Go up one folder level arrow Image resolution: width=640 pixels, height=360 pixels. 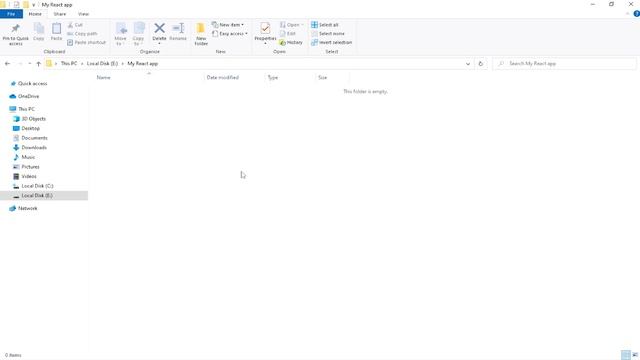click(x=38, y=64)
